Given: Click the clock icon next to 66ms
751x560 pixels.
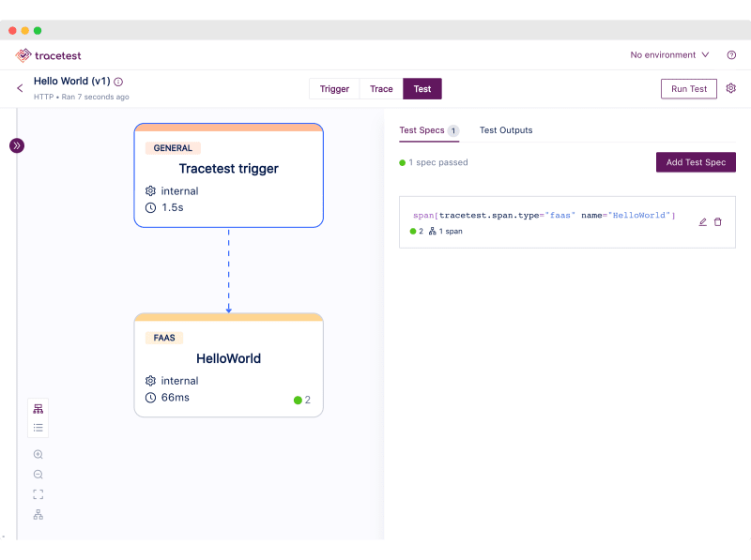Looking at the screenshot, I should click(x=150, y=398).
